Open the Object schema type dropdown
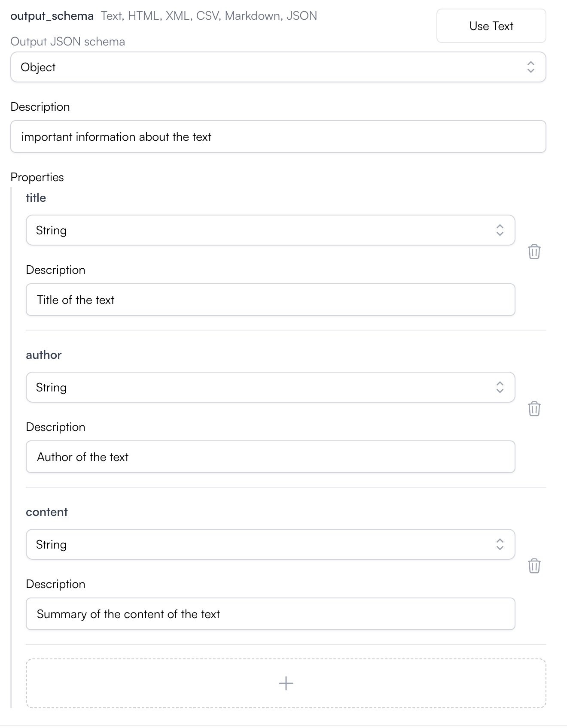The width and height of the screenshot is (567, 728). pyautogui.click(x=278, y=67)
